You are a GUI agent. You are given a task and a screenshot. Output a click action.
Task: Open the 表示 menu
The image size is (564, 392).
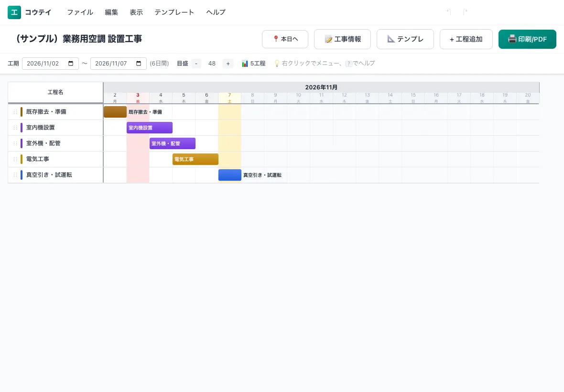tap(136, 12)
